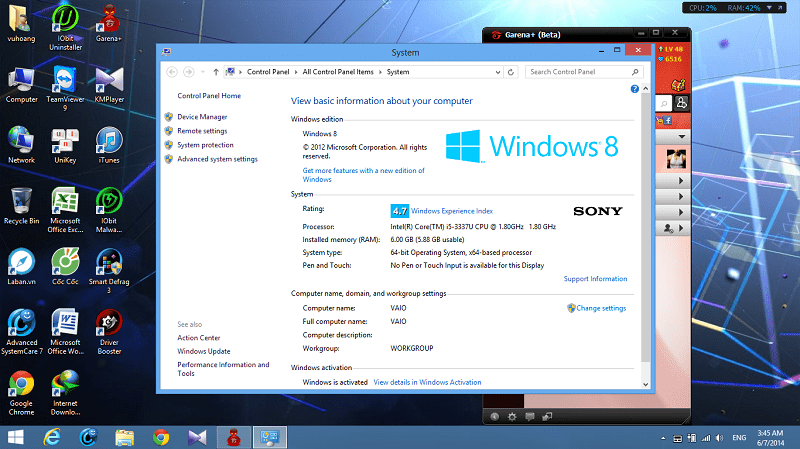Expand Control Panel breadcrumb arrow

[295, 72]
